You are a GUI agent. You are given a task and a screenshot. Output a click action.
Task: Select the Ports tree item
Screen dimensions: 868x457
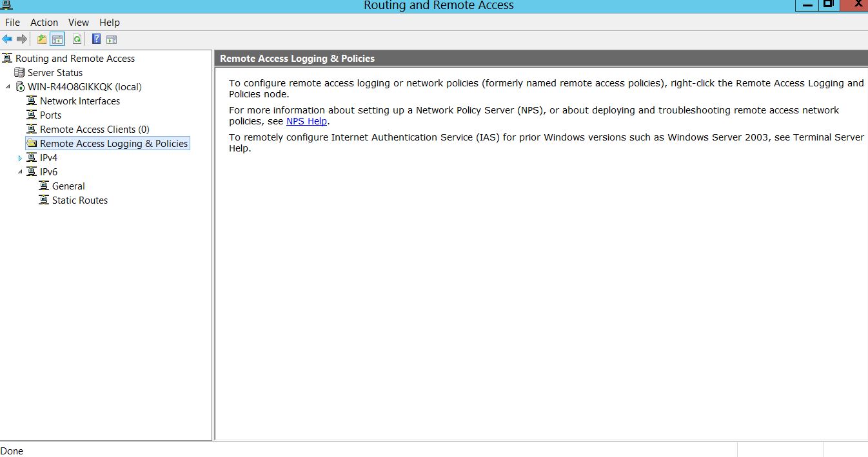[x=50, y=115]
